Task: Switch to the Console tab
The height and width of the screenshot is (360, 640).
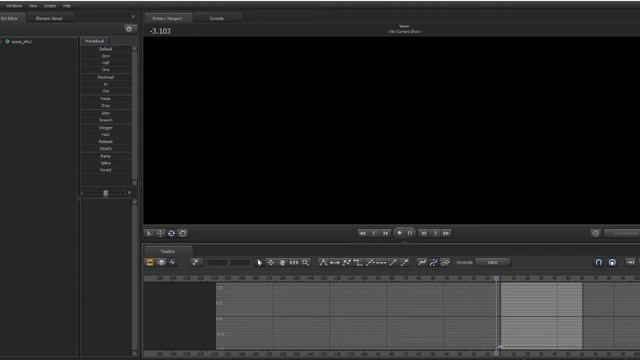Action: [x=217, y=18]
